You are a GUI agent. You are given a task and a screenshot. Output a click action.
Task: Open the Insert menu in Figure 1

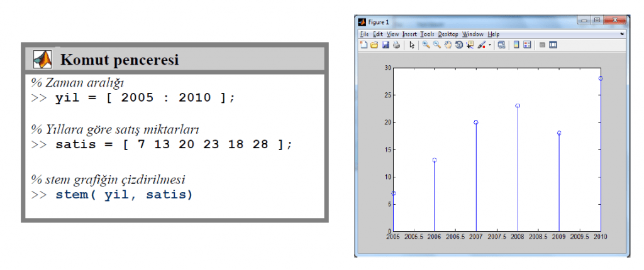[409, 34]
